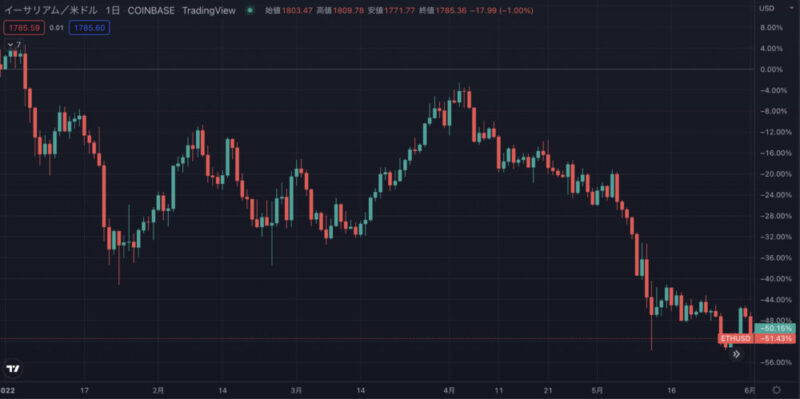Screen dimensions: 800x399
Task: Click the red −51.43% price scale label
Action: tap(774, 338)
